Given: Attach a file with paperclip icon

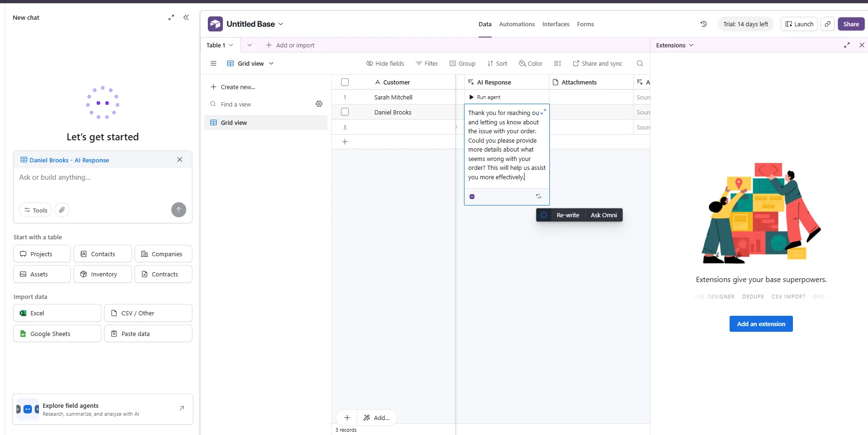Looking at the screenshot, I should tap(62, 210).
